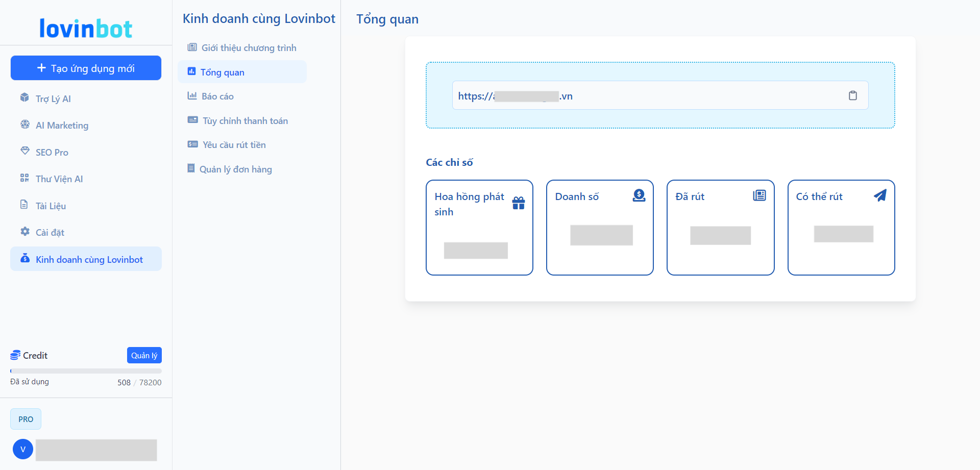Screen dimensions: 980x470
Task: Click the user name next to avatar
Action: tap(96, 450)
